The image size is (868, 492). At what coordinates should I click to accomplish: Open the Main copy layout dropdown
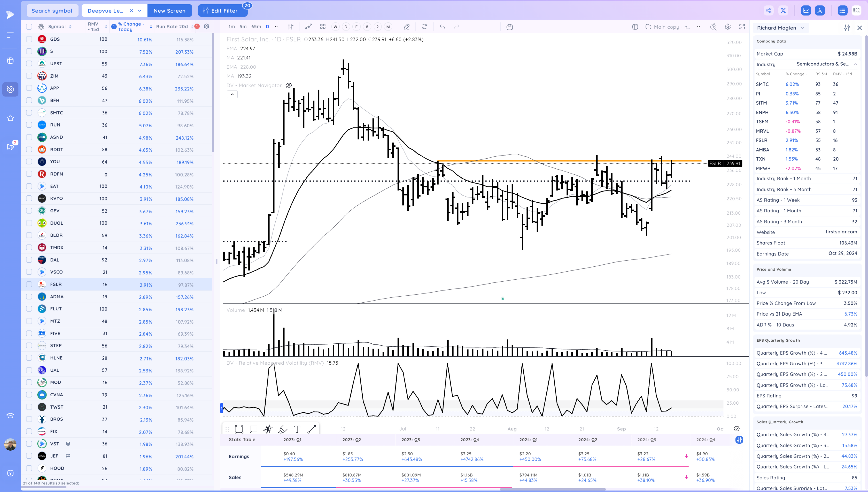[x=698, y=27]
